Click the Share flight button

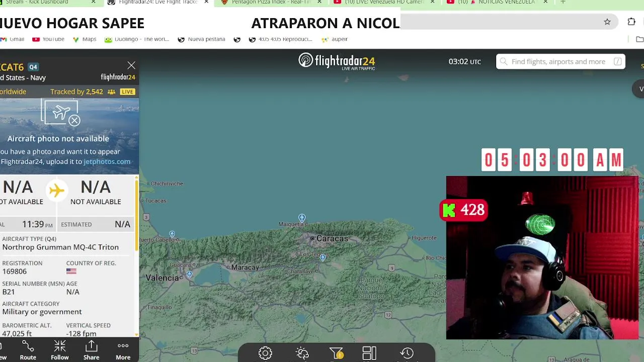point(92,350)
